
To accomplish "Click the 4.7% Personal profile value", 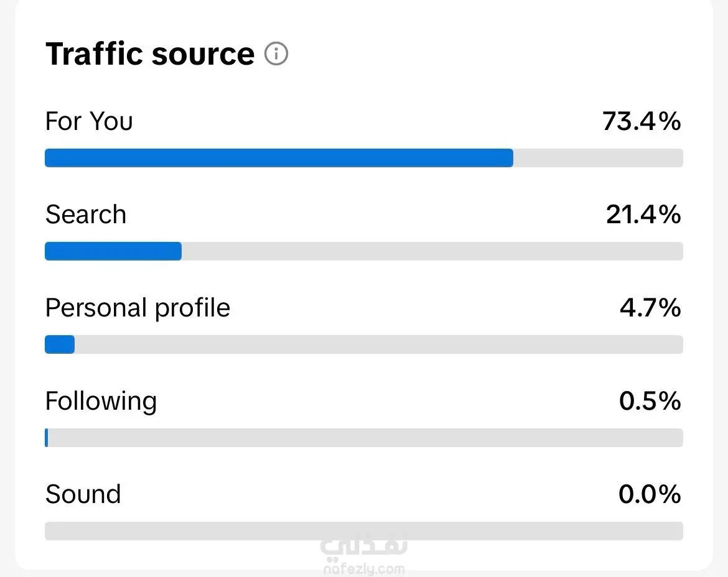I will click(650, 308).
